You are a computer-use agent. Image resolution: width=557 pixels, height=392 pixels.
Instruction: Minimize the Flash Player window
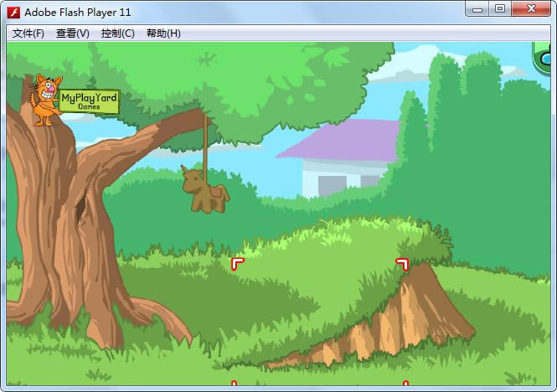click(x=477, y=8)
